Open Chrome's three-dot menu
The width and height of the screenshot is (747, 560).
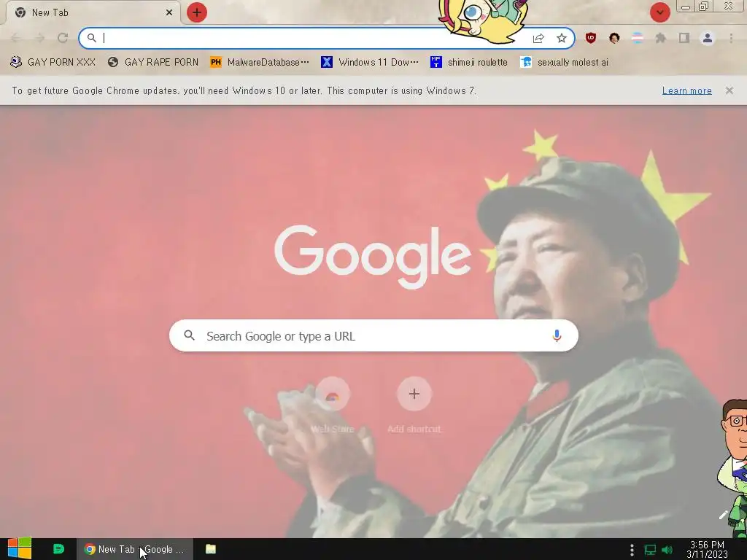731,38
